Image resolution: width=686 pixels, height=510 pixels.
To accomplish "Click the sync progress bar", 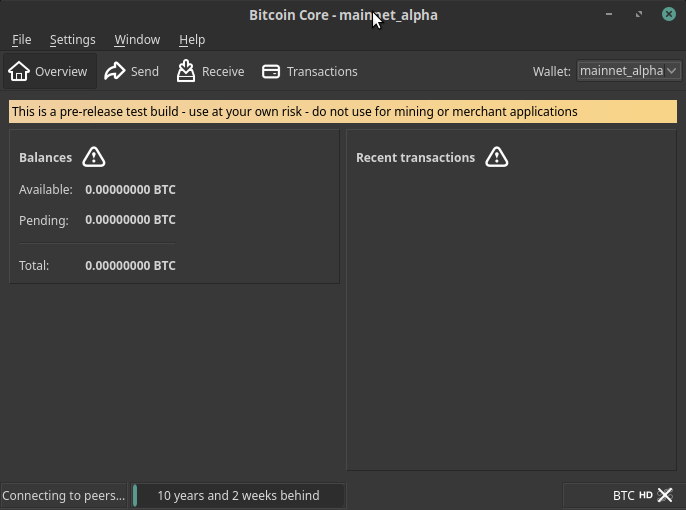I will [x=238, y=496].
